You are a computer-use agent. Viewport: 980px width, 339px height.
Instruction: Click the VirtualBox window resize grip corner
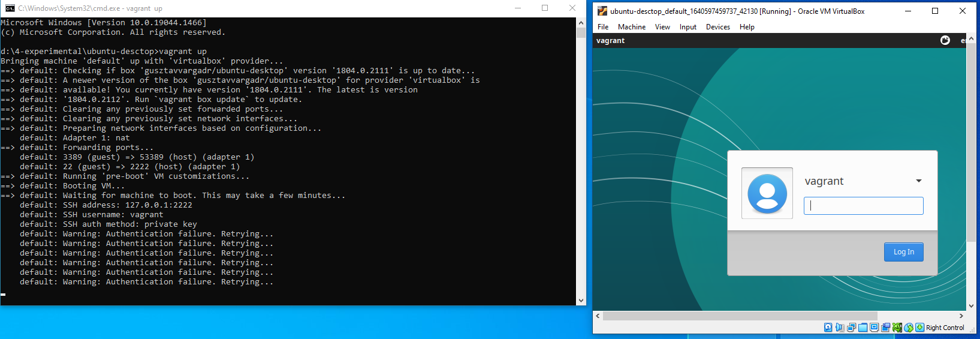click(x=972, y=329)
